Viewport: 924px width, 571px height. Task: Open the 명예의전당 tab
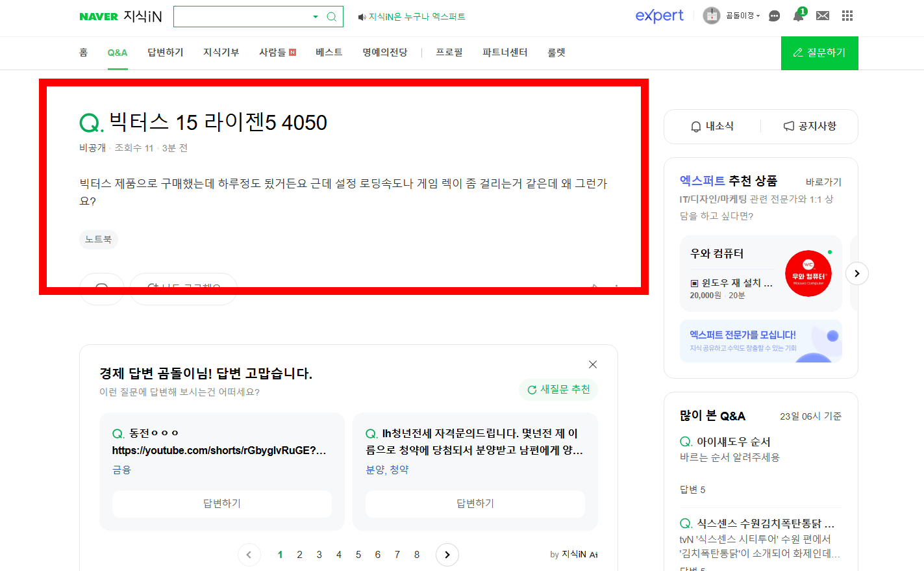(385, 53)
